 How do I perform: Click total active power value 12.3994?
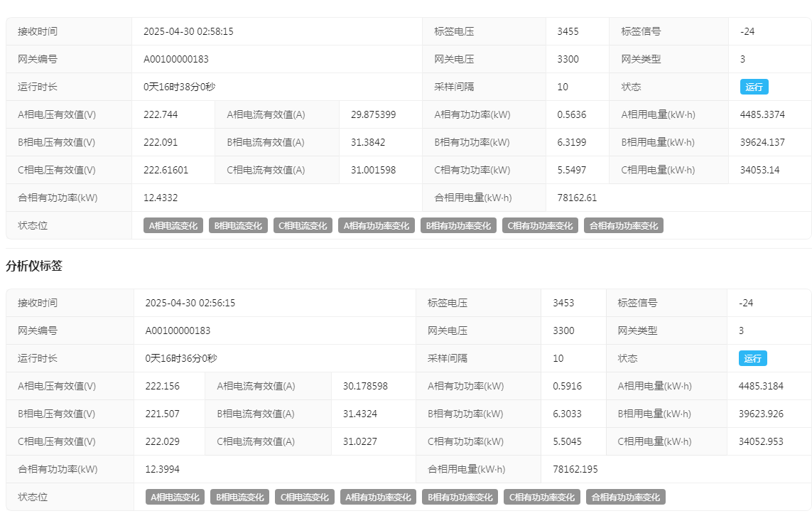coord(162,469)
